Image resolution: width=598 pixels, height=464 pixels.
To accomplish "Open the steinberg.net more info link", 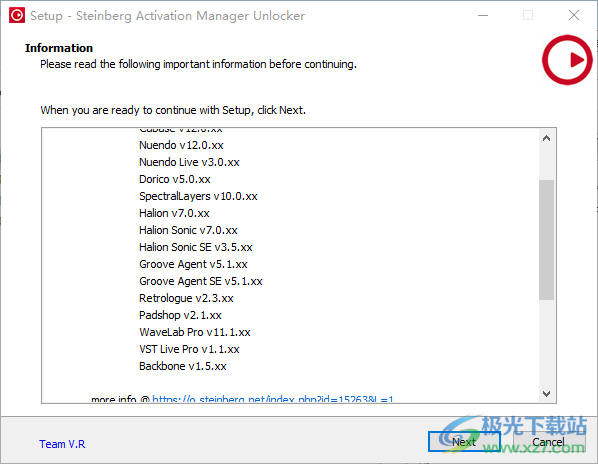I will point(272,399).
